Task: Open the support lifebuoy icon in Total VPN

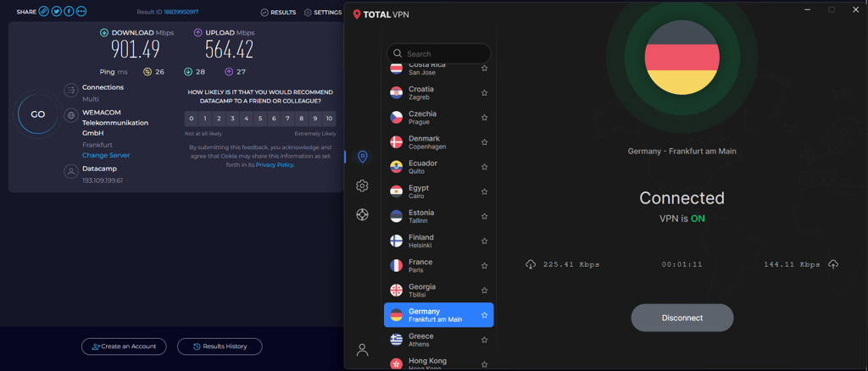Action: click(x=363, y=214)
